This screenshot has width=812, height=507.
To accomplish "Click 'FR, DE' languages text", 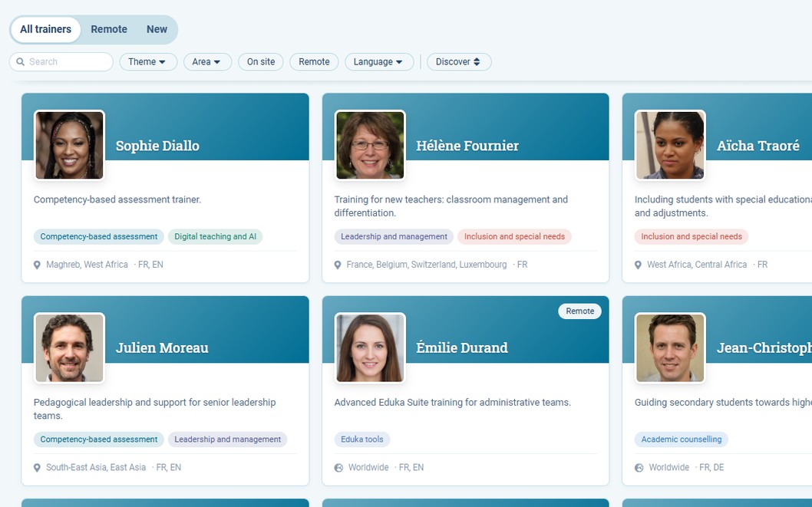I will pyautogui.click(x=711, y=467).
